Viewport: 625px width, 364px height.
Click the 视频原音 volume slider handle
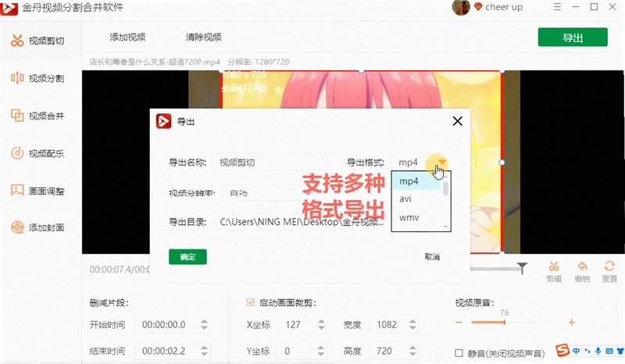[x=504, y=322]
